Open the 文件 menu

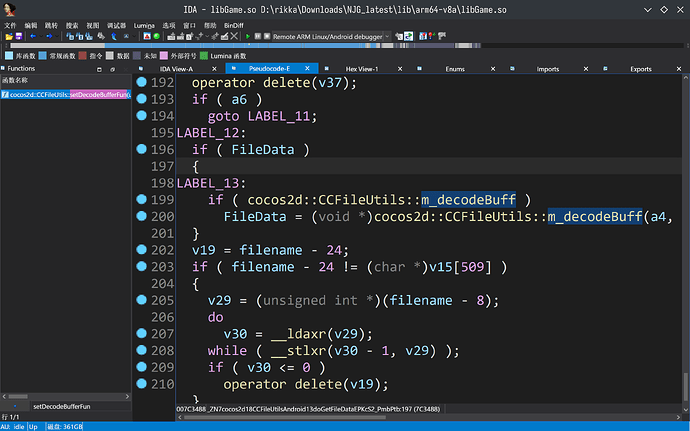[10, 26]
